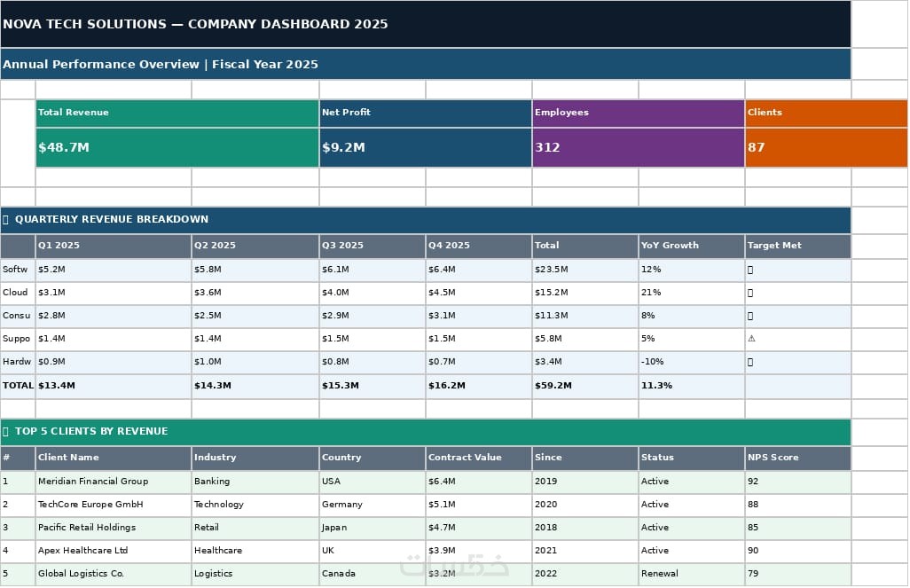The width and height of the screenshot is (910, 588).
Task: Click the Target Met marker for Software row
Action: 750,270
